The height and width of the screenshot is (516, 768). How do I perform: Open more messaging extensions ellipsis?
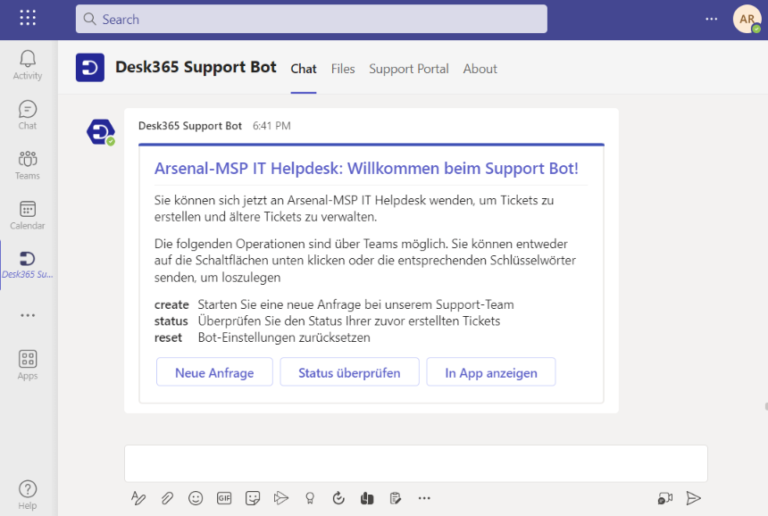point(424,498)
